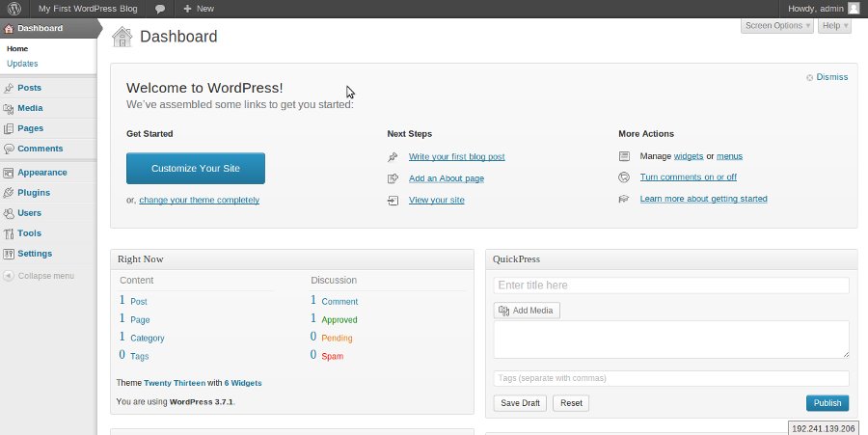The width and height of the screenshot is (868, 435).
Task: Open the Users menu in sidebar
Action: [x=29, y=213]
